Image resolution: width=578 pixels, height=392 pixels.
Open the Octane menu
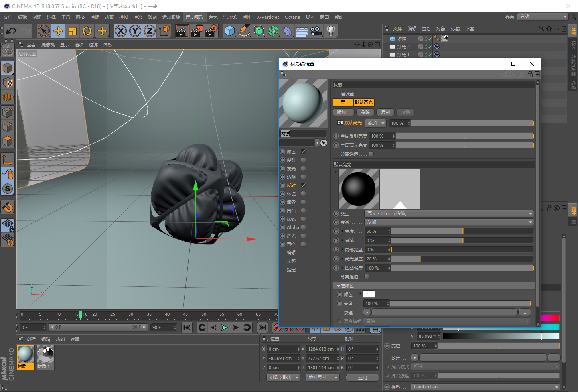pyautogui.click(x=292, y=17)
